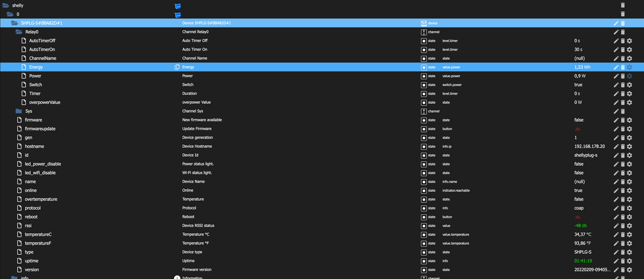Open custom settings gear for Power
Screen dimensions: 644x279
pos(630,76)
